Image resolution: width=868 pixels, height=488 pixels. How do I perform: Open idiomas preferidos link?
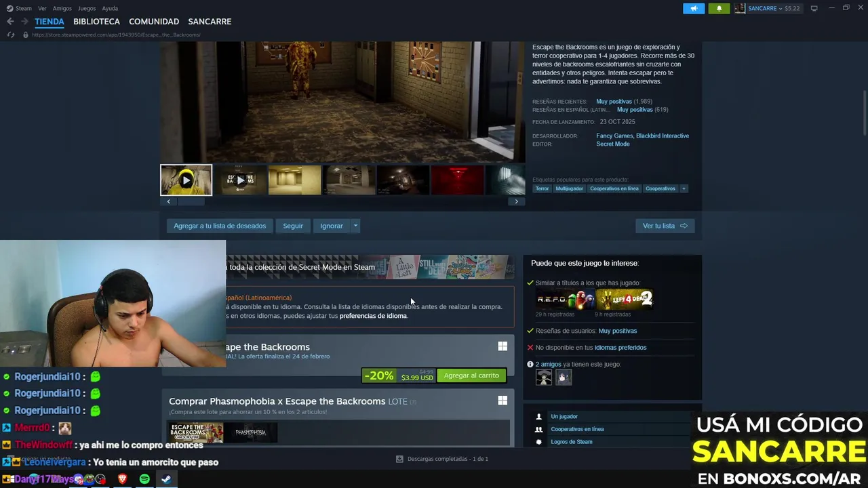click(x=620, y=348)
